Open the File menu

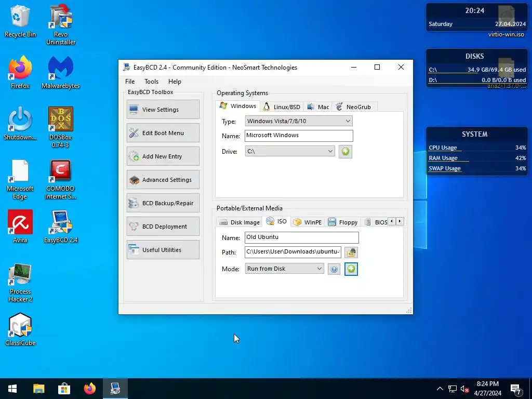tap(129, 82)
